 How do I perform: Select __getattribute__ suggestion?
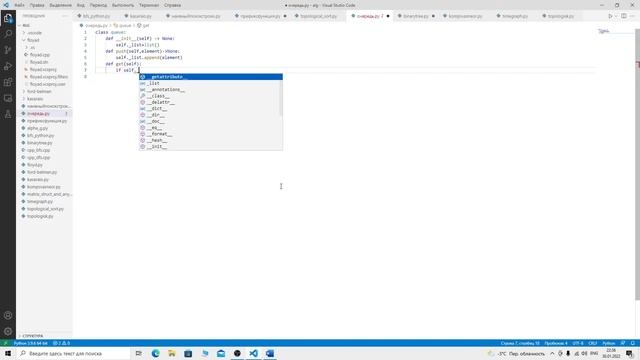point(211,77)
